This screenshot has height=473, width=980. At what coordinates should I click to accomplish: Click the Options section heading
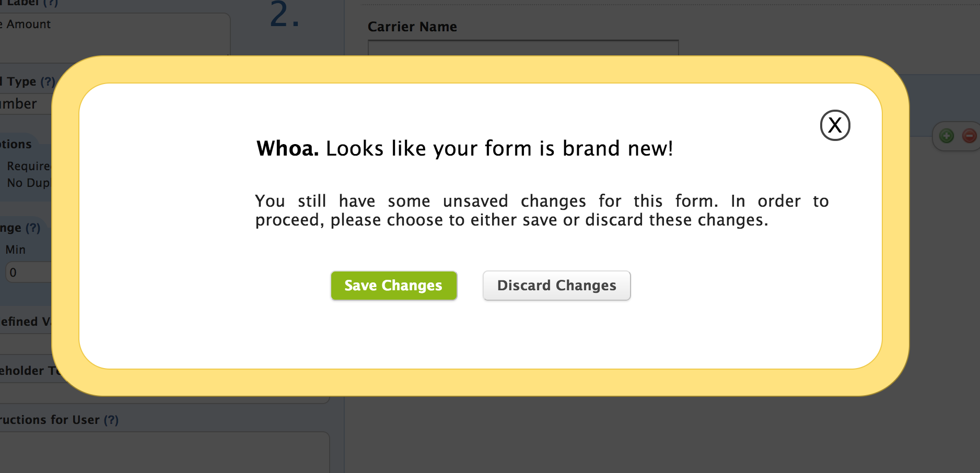(16, 144)
